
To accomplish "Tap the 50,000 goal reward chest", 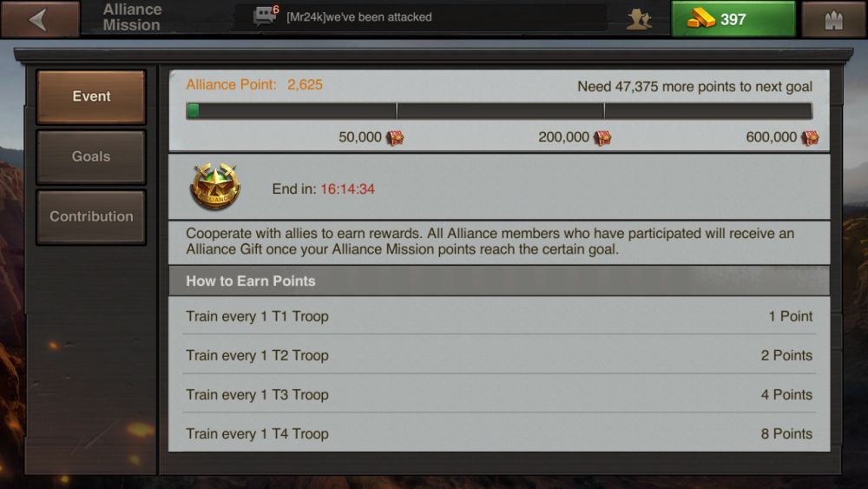I will pos(395,137).
